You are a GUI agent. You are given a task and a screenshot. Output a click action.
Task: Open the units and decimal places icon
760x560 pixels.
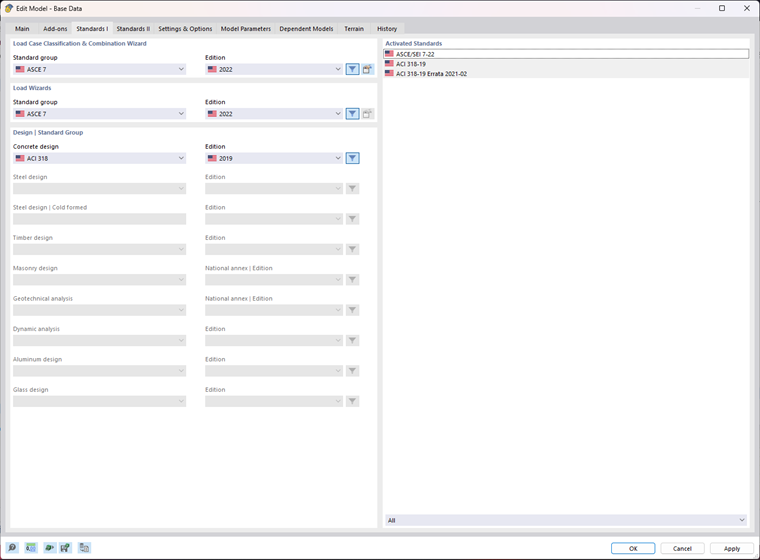31,548
